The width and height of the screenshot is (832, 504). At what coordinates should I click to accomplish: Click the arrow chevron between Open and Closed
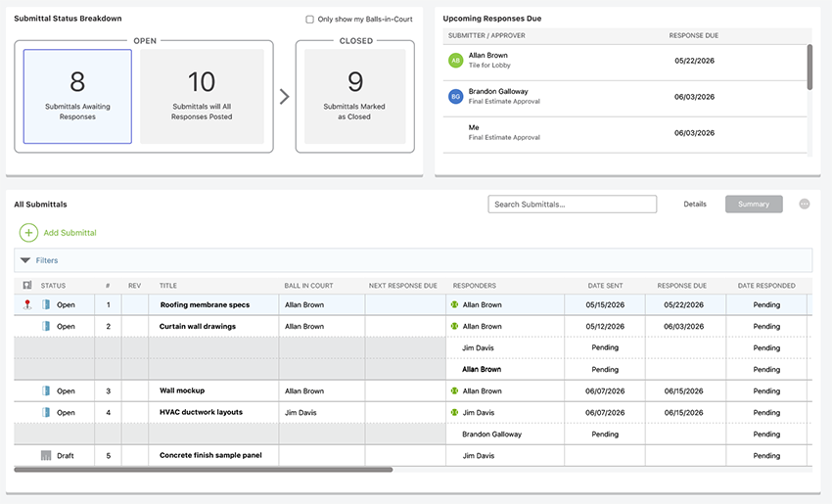(285, 97)
